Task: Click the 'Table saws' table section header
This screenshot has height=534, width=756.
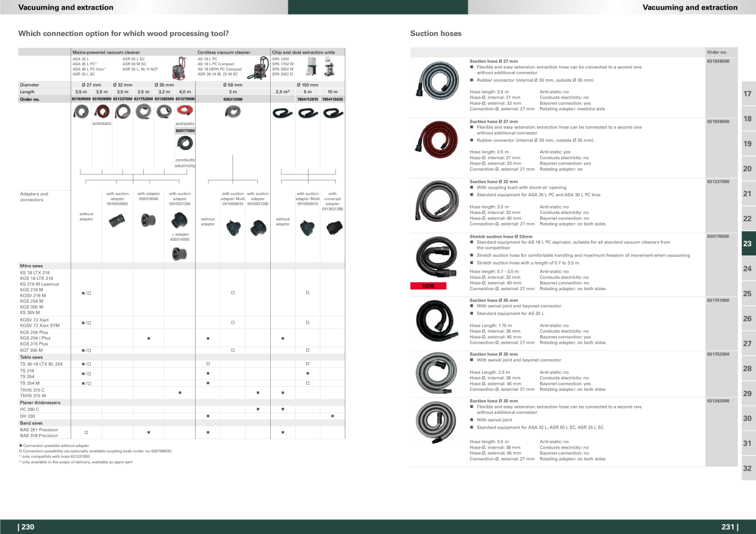Action: coord(182,357)
